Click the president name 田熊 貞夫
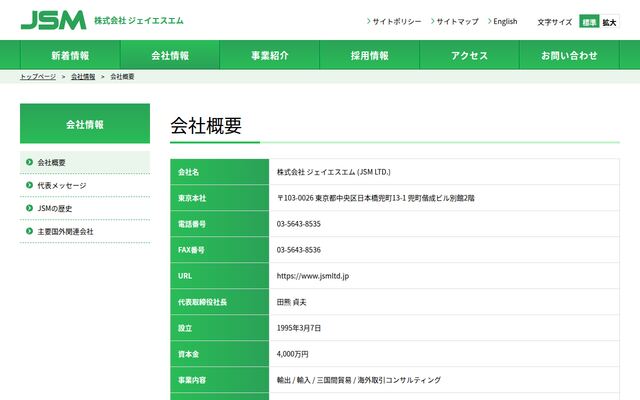Screen dimensions: 640x400 click(291, 302)
